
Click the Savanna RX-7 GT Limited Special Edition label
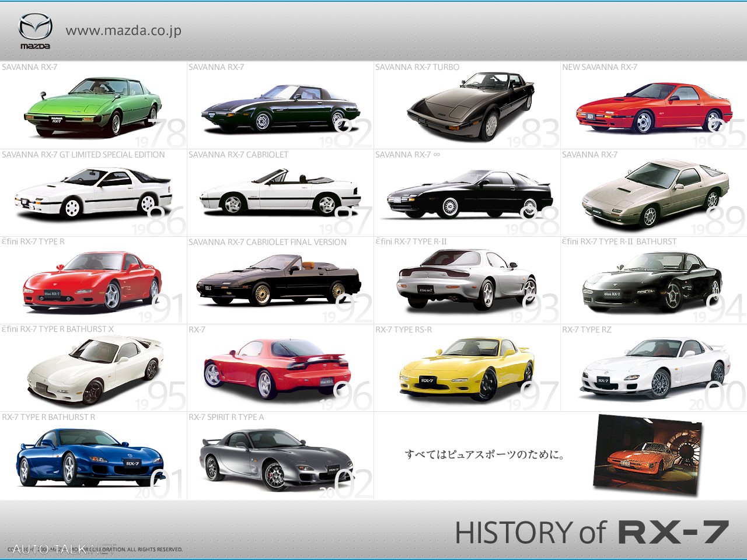(83, 155)
